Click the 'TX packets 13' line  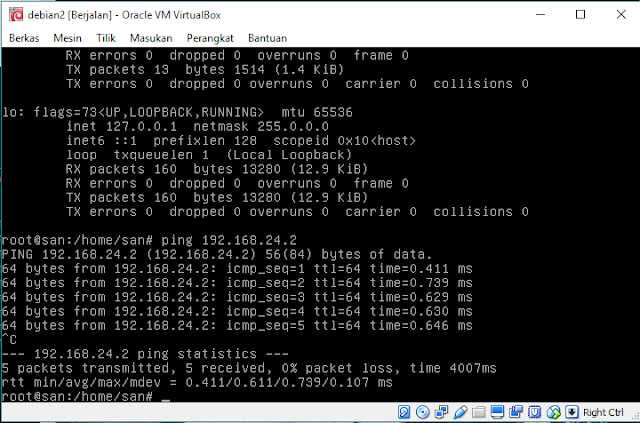[x=204, y=69]
